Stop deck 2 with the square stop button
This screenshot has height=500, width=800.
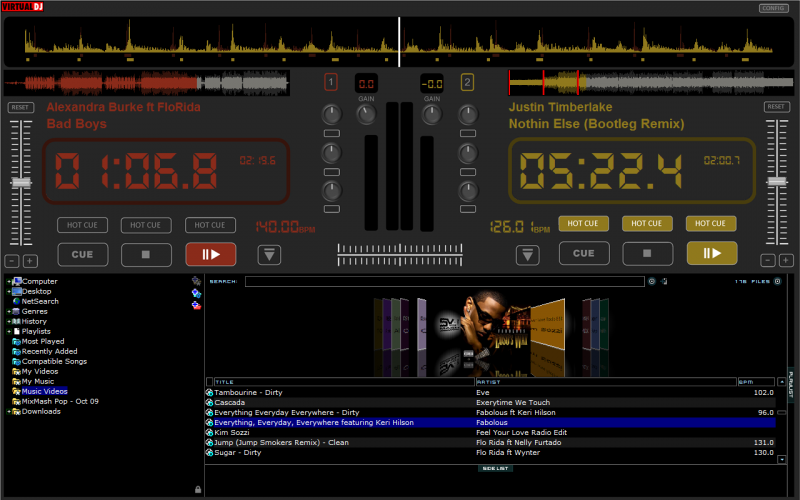[x=647, y=253]
